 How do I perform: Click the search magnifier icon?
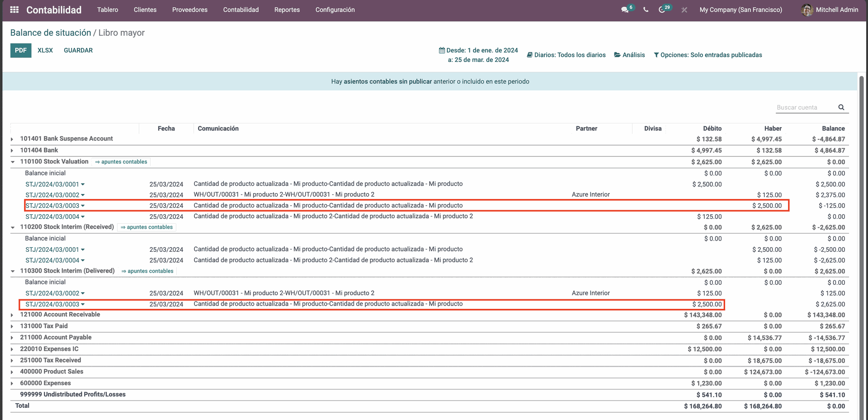[x=841, y=107]
